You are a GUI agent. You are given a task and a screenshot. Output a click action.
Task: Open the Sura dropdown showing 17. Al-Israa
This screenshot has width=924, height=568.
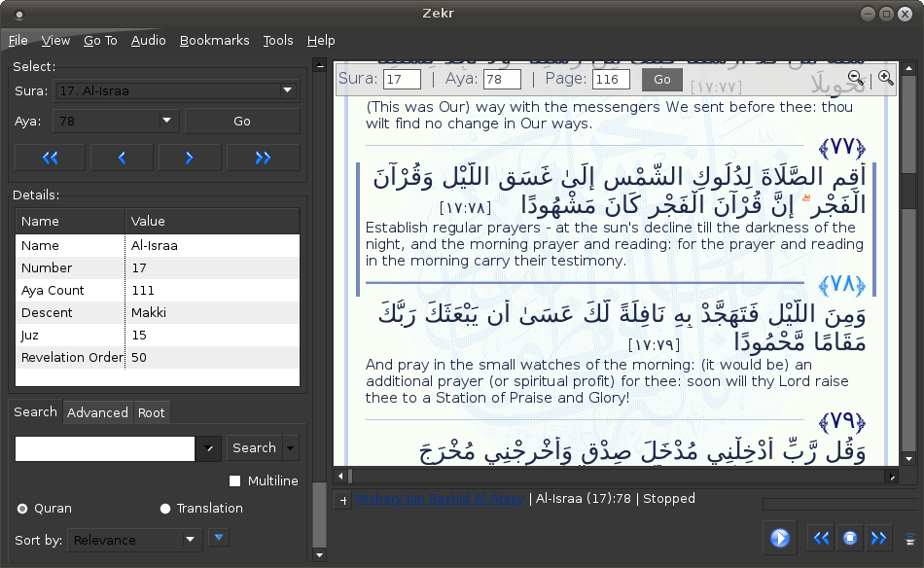pyautogui.click(x=175, y=90)
